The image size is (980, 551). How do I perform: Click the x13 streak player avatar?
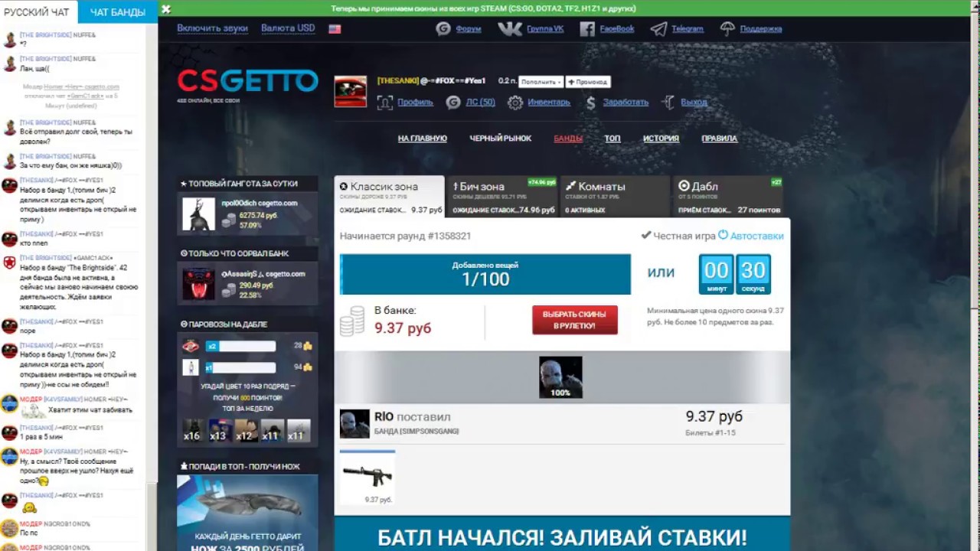[x=220, y=430]
